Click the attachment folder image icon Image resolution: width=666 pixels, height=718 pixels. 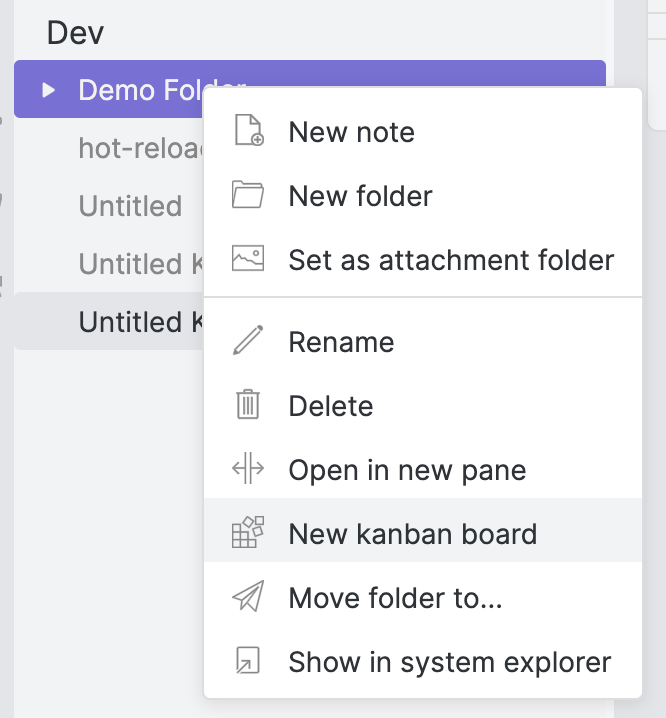247,260
